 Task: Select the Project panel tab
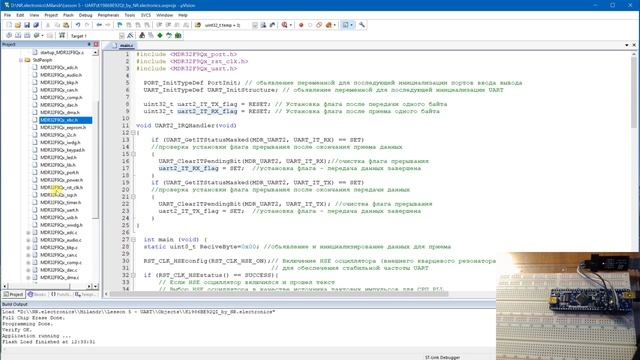click(x=13, y=294)
